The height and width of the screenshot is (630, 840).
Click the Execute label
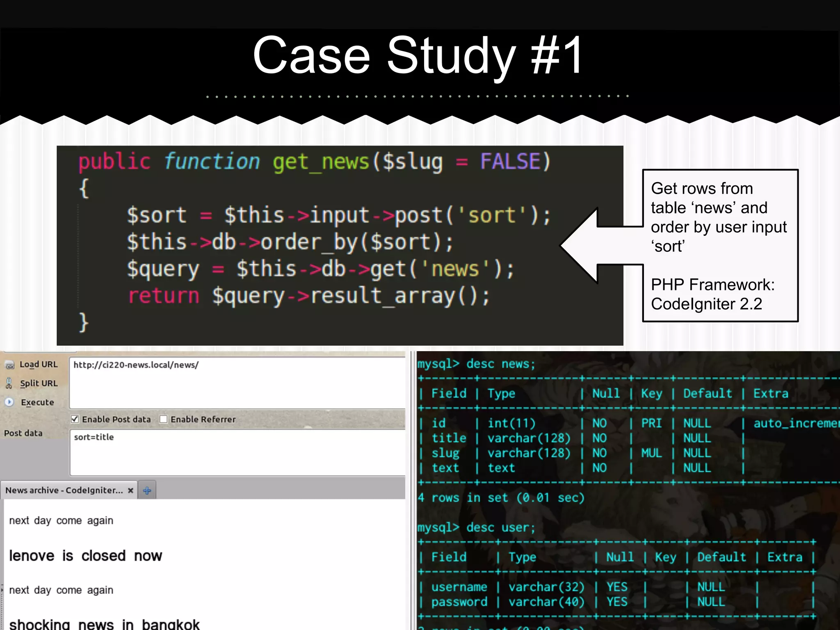tap(37, 402)
